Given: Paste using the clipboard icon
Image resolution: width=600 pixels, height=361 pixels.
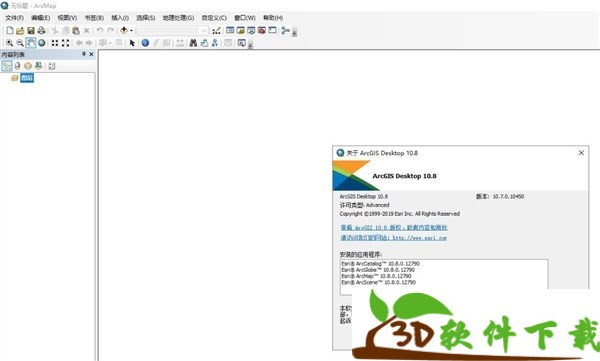Looking at the screenshot, I should tap(76, 31).
